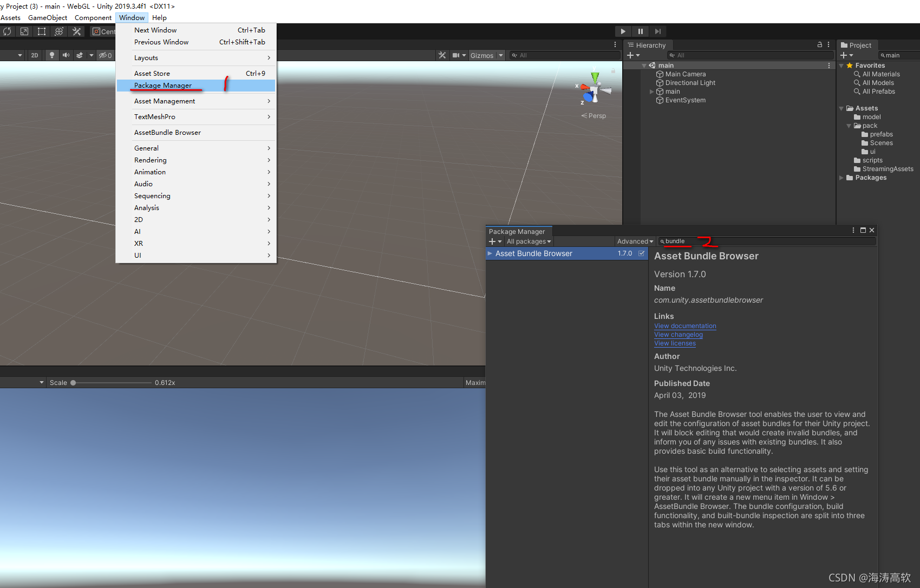
Task: Adjust the Game view Scale slider
Action: pos(111,383)
